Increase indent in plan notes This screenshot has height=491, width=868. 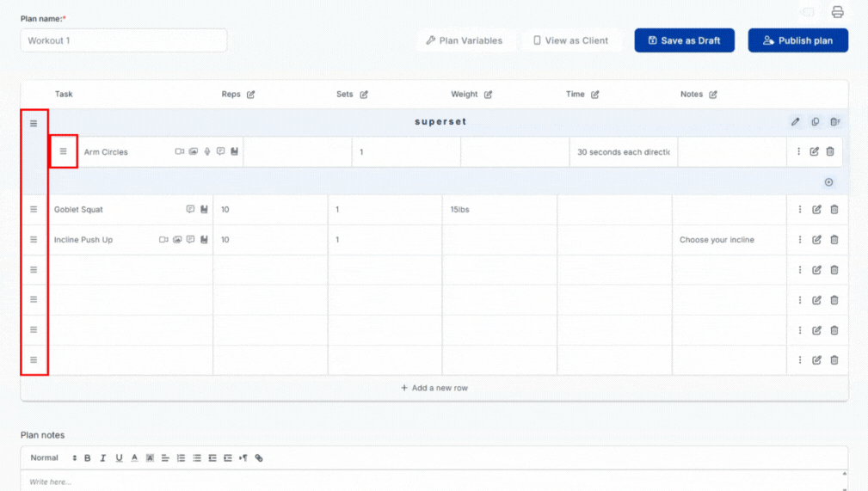[x=227, y=457]
